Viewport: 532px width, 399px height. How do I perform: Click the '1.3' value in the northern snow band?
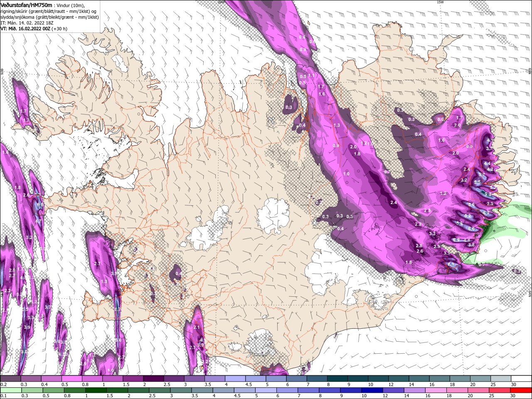[337, 125]
